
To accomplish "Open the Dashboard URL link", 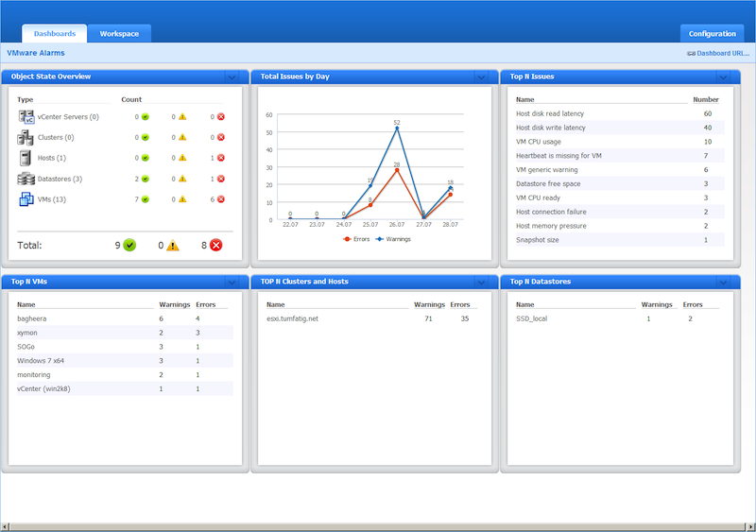I will click(723, 54).
